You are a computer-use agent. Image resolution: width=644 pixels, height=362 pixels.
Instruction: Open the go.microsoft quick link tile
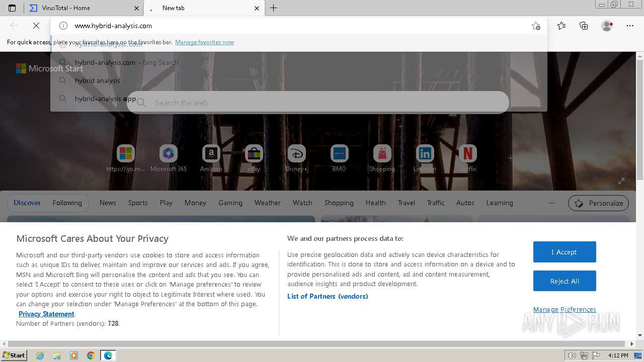126,158
